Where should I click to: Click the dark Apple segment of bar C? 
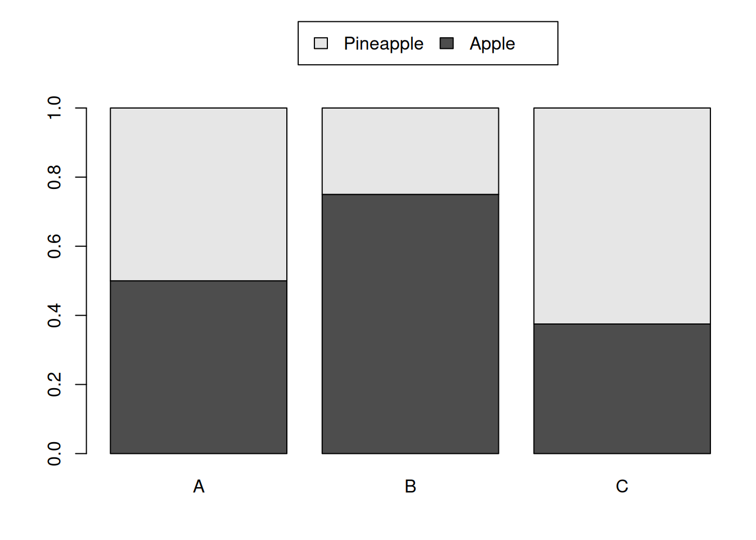click(x=622, y=389)
